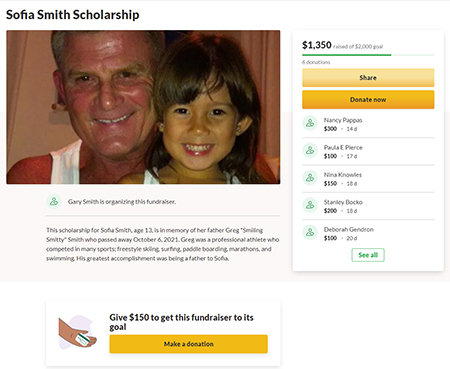Open the fundraiser main photo
Screen dimensions: 450x369
(143, 107)
